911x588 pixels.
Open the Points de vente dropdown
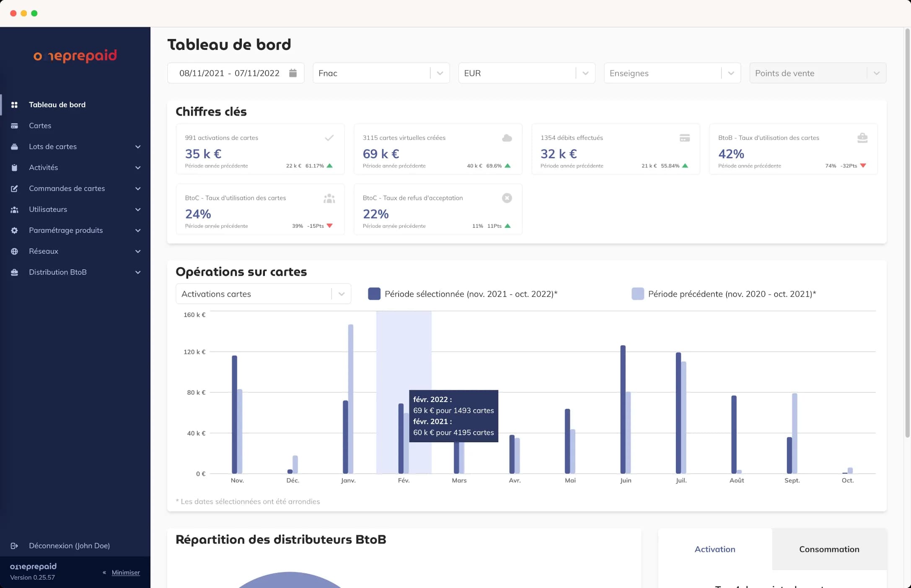pos(818,73)
